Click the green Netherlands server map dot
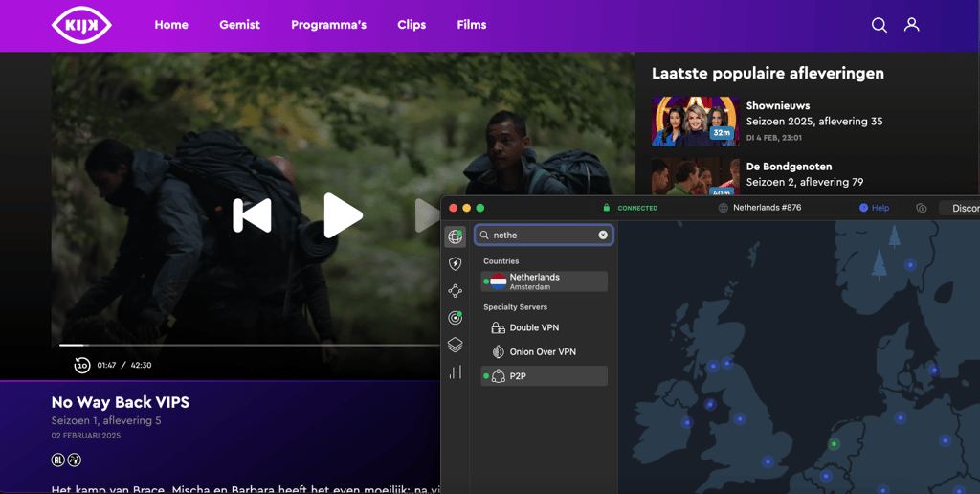The image size is (980, 494). [834, 444]
